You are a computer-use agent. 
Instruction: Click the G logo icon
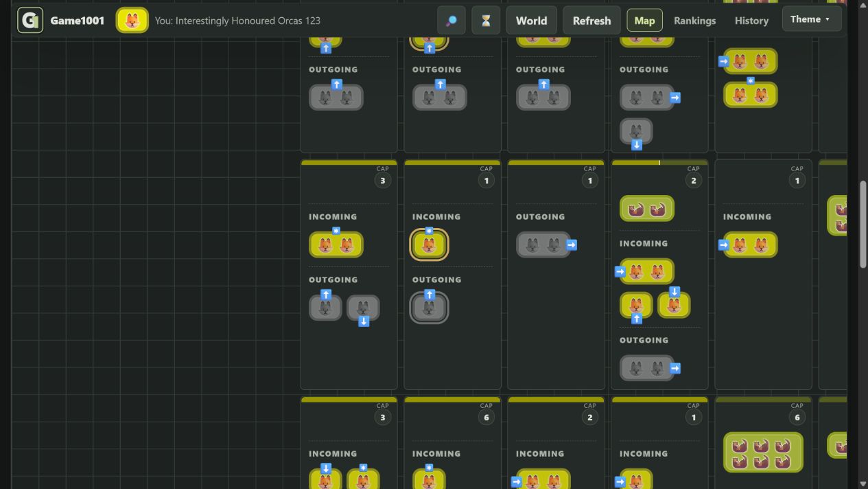[30, 21]
